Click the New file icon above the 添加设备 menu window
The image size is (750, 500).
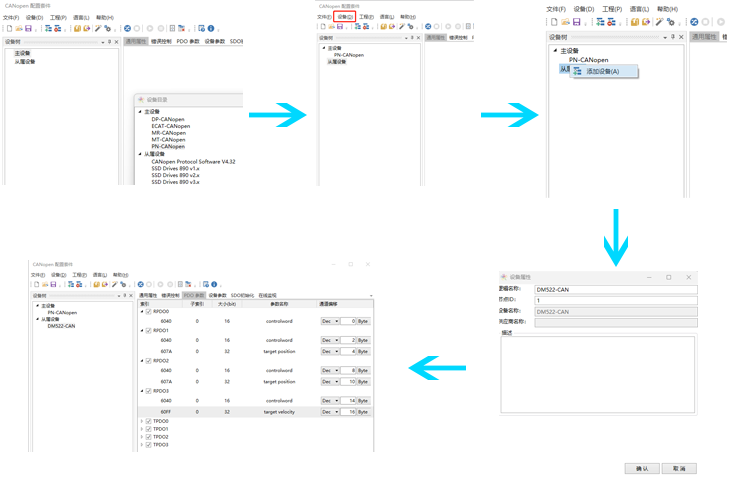pos(554,22)
